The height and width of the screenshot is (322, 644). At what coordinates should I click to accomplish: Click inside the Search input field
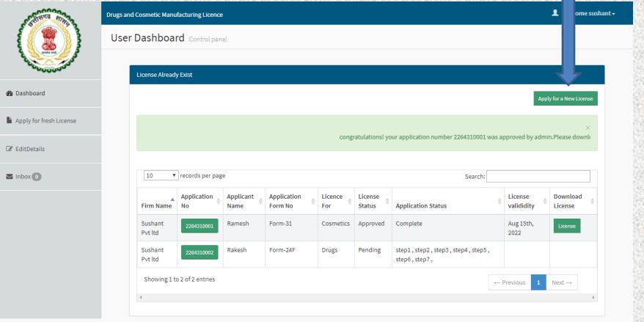[x=538, y=176]
